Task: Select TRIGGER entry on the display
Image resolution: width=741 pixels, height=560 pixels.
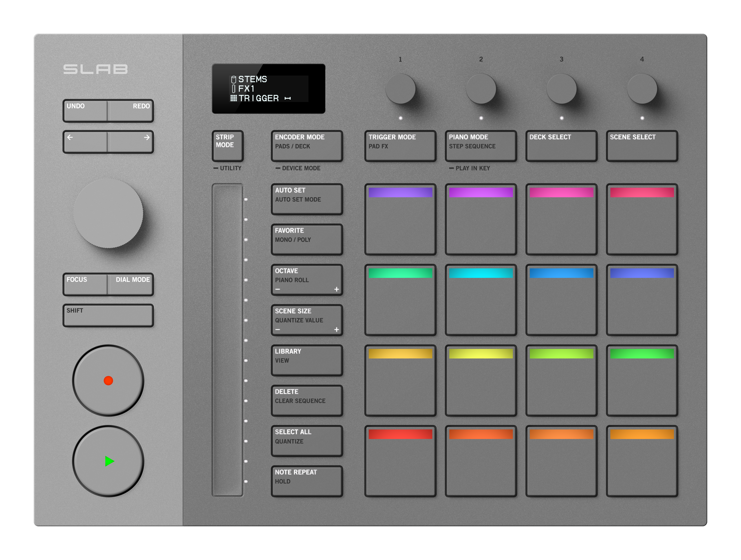Action: 258,98
